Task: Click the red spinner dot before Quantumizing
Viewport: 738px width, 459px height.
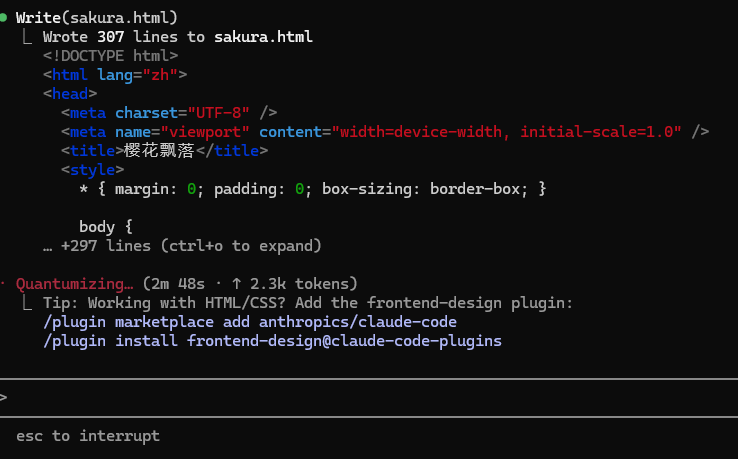Action: [x=4, y=284]
